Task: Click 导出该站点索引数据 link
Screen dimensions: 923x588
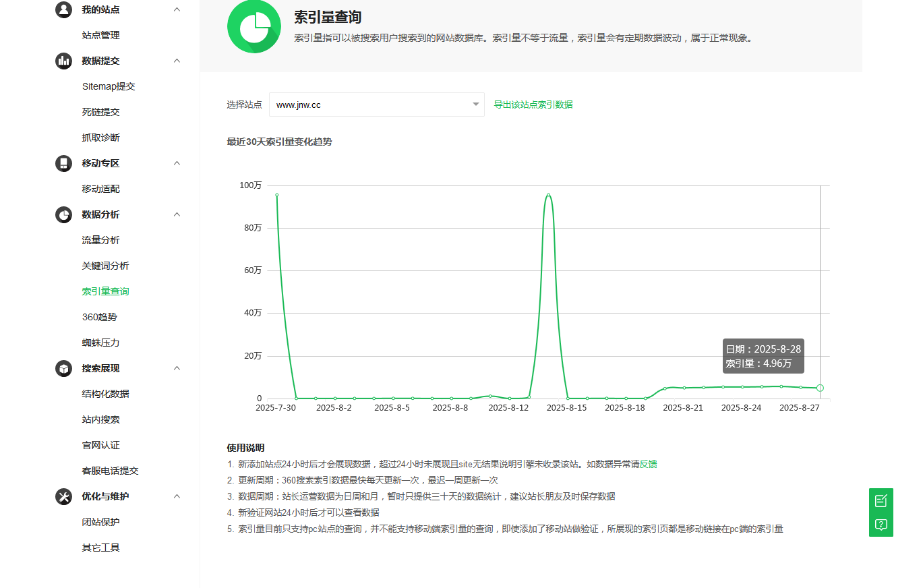Action: pos(533,105)
